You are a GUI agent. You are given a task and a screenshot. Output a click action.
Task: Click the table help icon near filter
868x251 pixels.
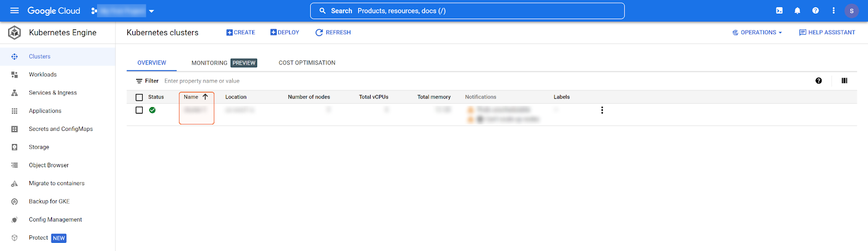tap(819, 80)
